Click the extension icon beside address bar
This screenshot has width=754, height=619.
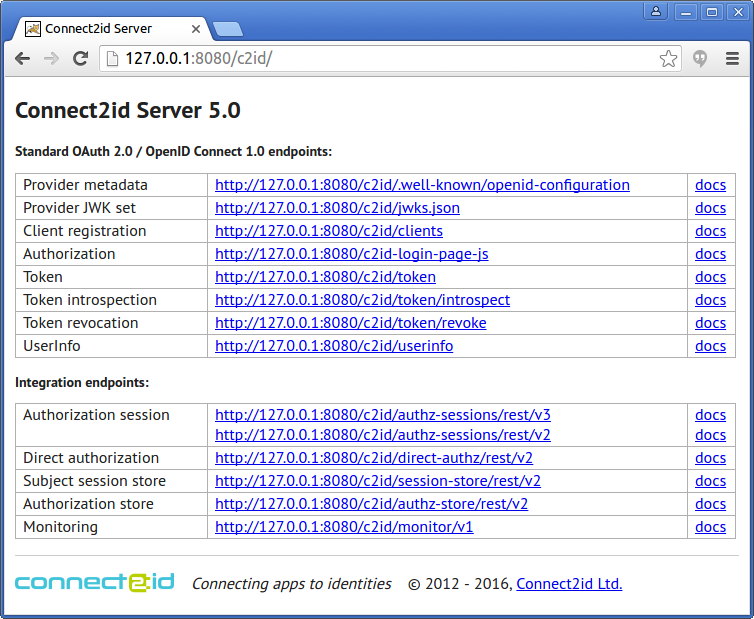coord(701,59)
